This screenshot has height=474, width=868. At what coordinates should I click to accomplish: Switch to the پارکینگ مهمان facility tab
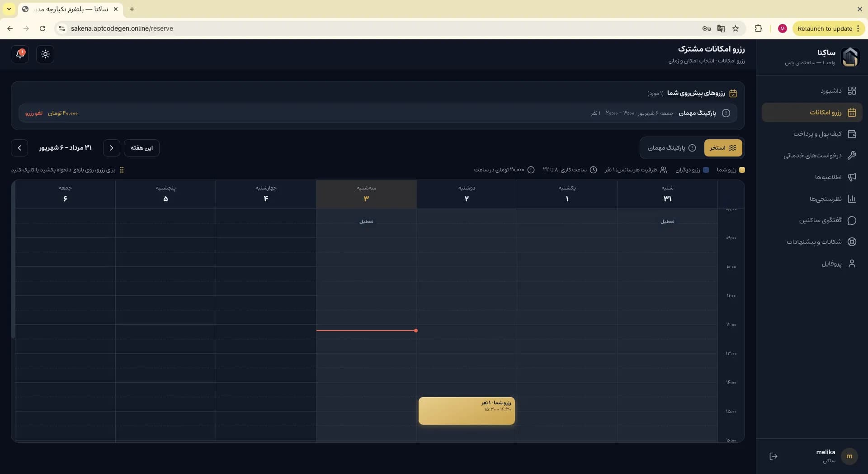point(671,148)
